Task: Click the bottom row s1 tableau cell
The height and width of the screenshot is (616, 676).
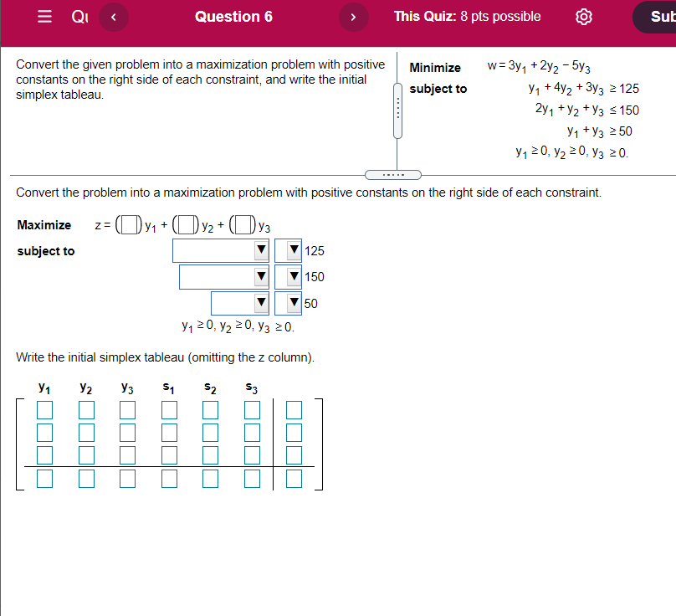Action: 170,479
